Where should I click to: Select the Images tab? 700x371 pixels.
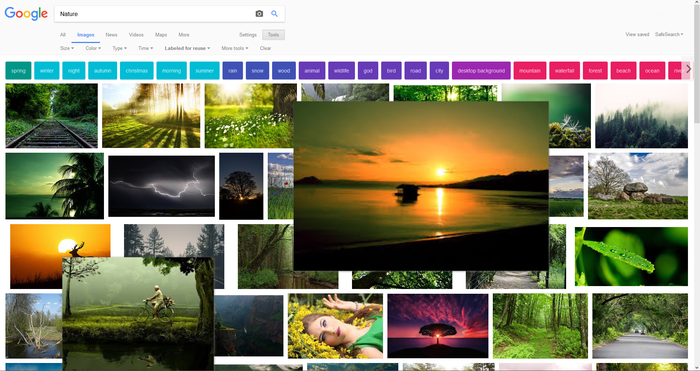86,35
